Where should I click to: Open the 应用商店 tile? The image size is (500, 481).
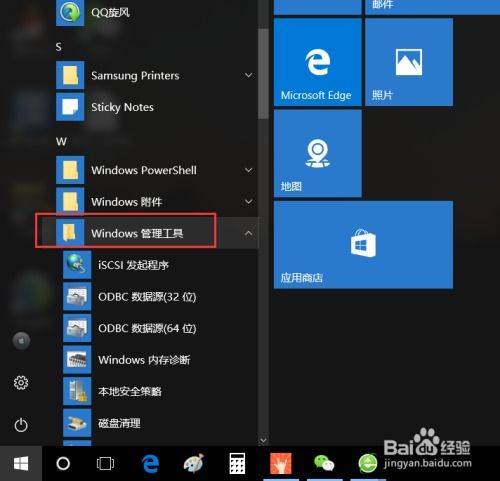pos(363,245)
